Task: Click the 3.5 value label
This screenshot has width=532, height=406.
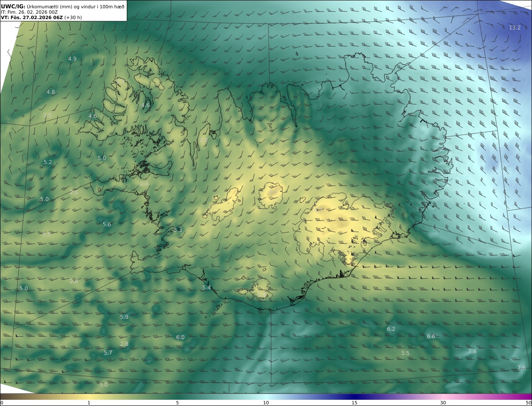Action: (405, 353)
